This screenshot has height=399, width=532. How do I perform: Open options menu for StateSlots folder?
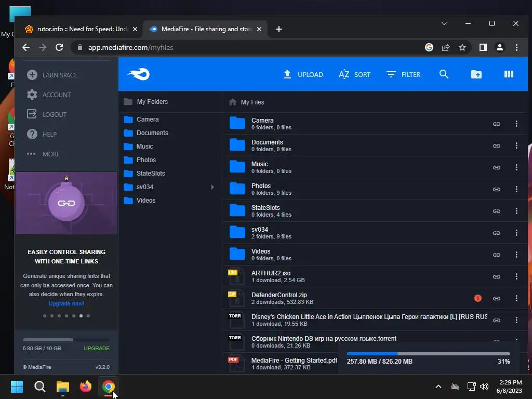pos(516,211)
